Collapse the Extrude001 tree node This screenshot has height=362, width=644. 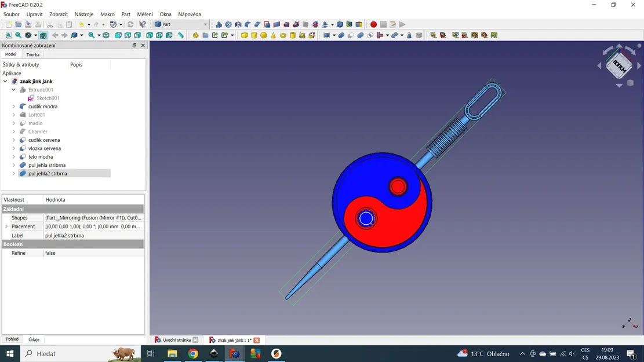pyautogui.click(x=13, y=89)
